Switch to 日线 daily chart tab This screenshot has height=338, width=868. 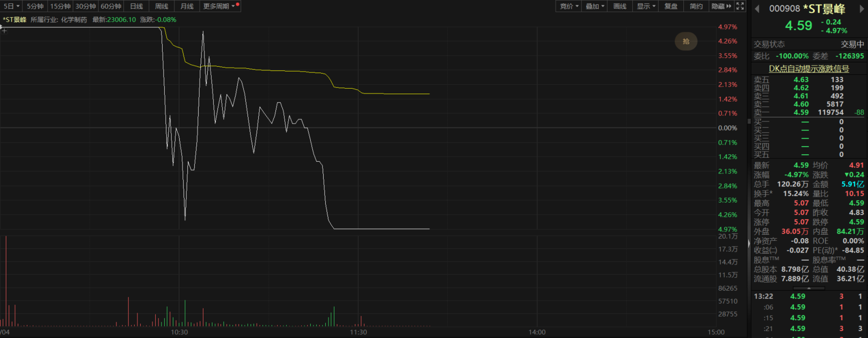coord(136,6)
